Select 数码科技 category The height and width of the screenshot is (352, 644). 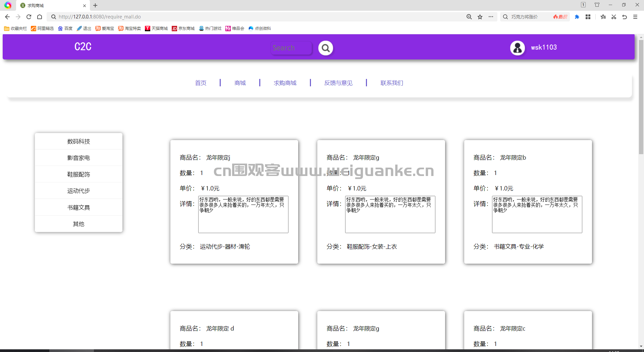(78, 141)
